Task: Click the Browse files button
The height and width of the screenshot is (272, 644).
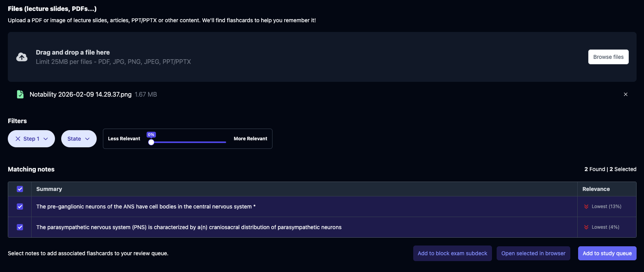Action: point(608,57)
